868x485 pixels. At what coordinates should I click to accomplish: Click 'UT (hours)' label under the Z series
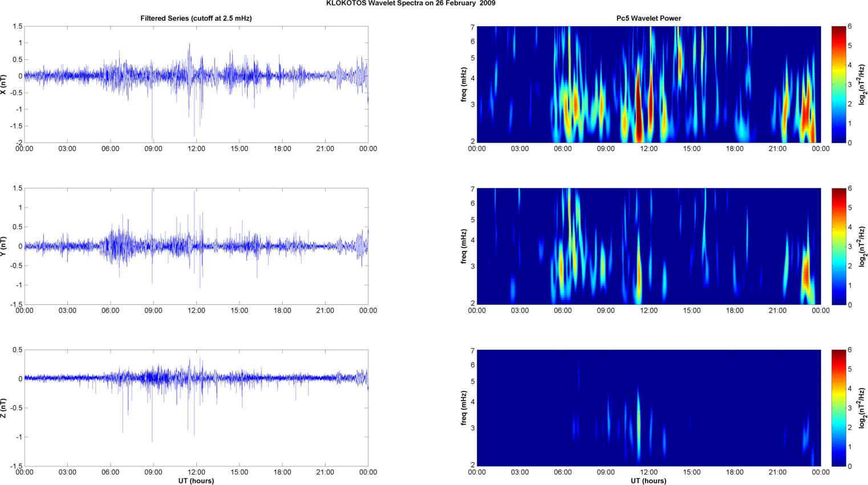click(196, 481)
